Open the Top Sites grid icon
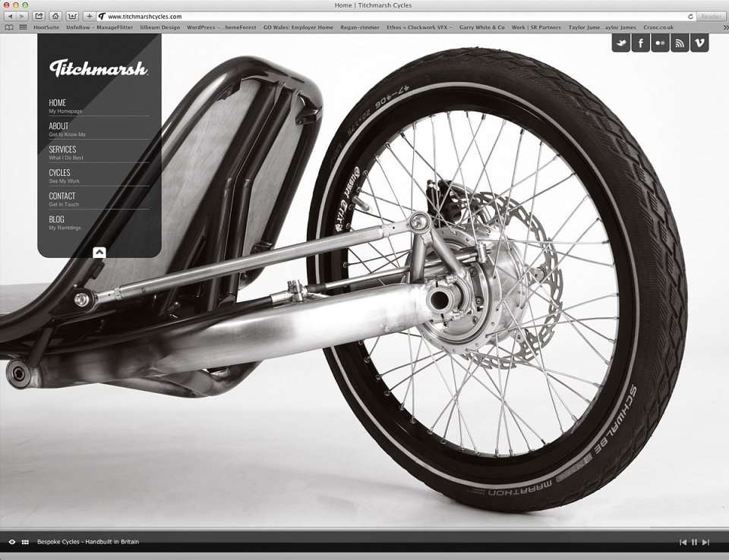The image size is (729, 560). 23,27
